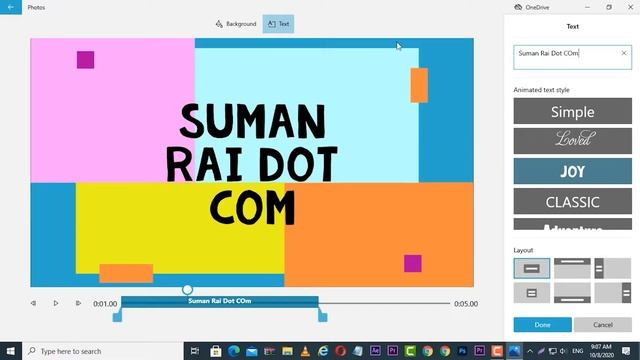640x360 pixels.
Task: Open Microsoft Edge from the taskbar
Action: pyautogui.click(x=234, y=351)
